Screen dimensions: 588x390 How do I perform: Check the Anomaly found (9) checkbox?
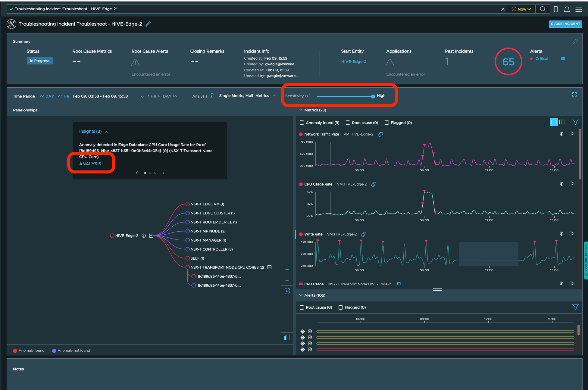point(302,123)
